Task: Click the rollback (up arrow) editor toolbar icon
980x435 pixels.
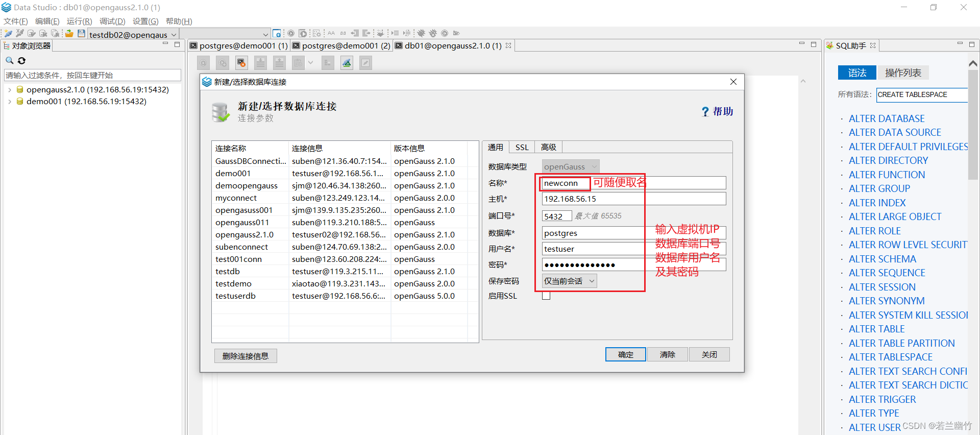Action: pyautogui.click(x=279, y=63)
